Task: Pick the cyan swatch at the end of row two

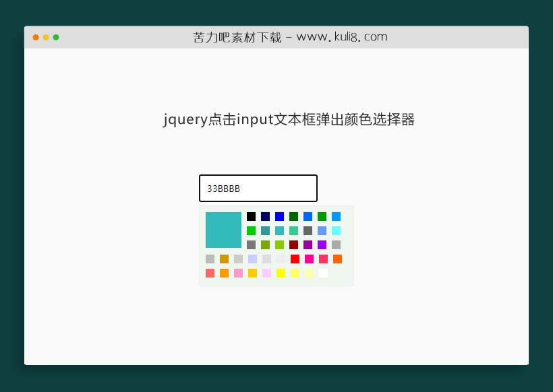Action: tap(337, 230)
